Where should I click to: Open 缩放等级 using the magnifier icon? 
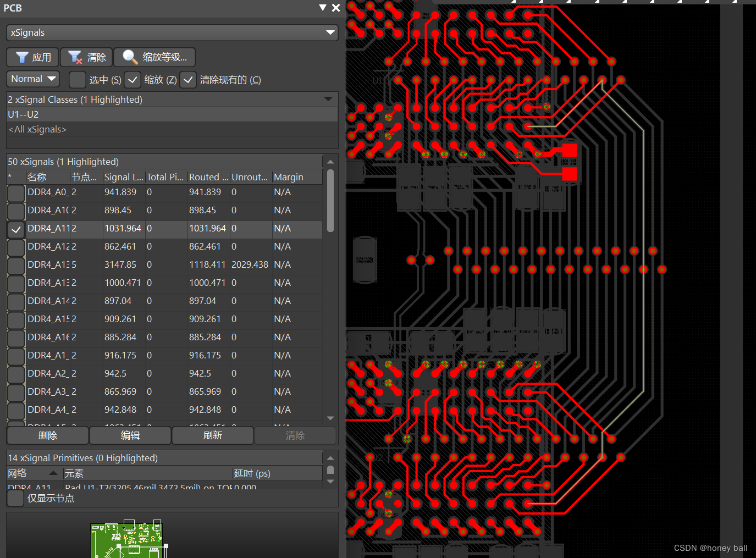[129, 57]
